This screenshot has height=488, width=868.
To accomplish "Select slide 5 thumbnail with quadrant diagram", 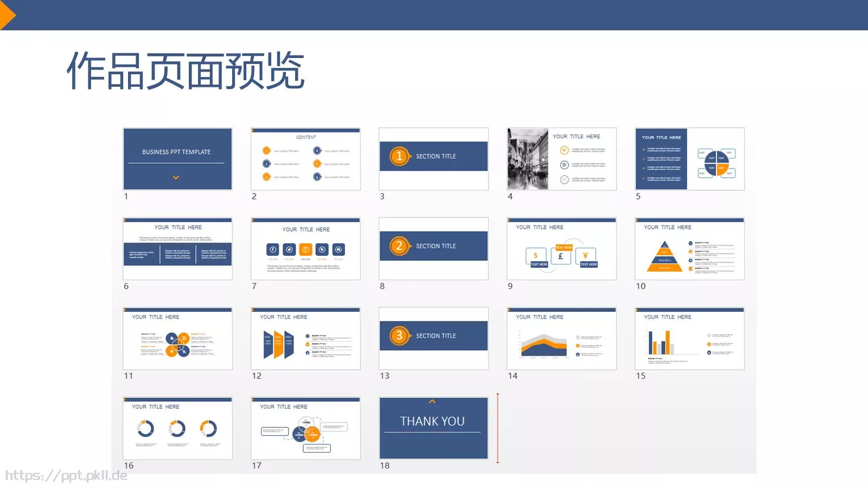I will click(690, 159).
